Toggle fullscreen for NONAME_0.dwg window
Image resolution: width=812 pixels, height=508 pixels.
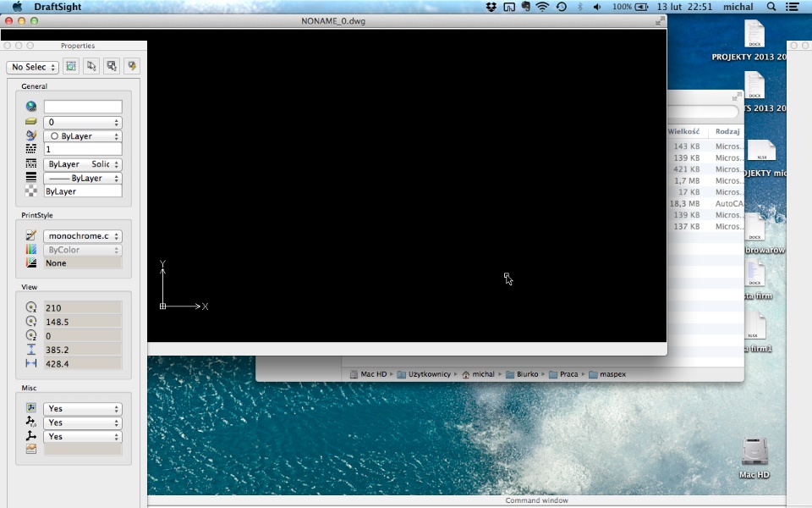(660, 20)
